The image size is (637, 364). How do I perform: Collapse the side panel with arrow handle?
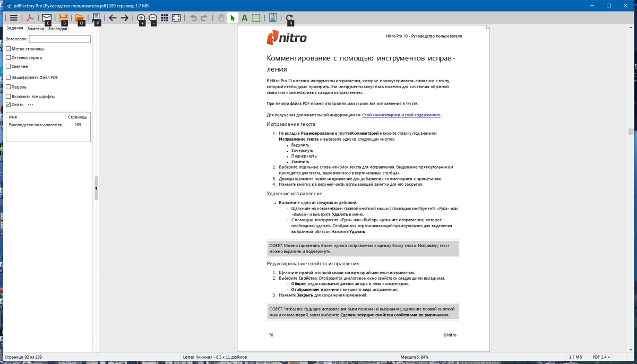pyautogui.click(x=96, y=188)
